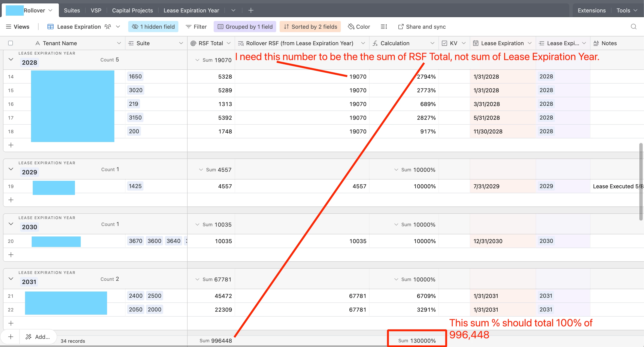This screenshot has width=644, height=347.
Task: Open the row height icon
Action: (384, 27)
